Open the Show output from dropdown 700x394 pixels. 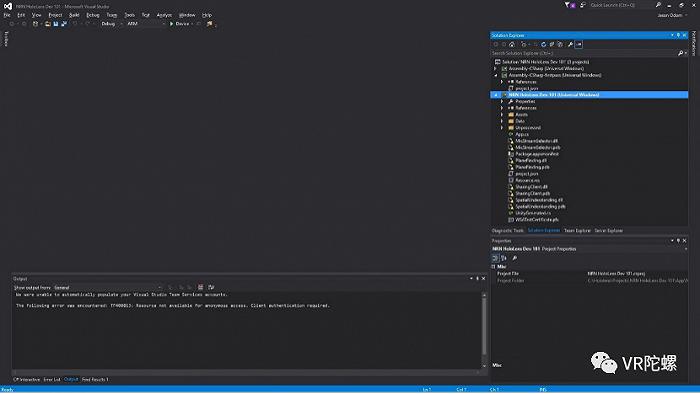(x=108, y=288)
